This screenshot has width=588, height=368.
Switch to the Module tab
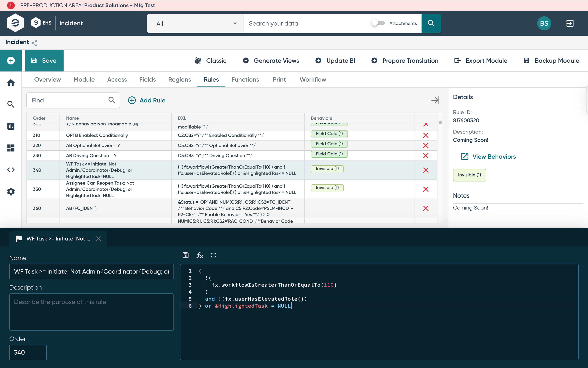(x=84, y=80)
